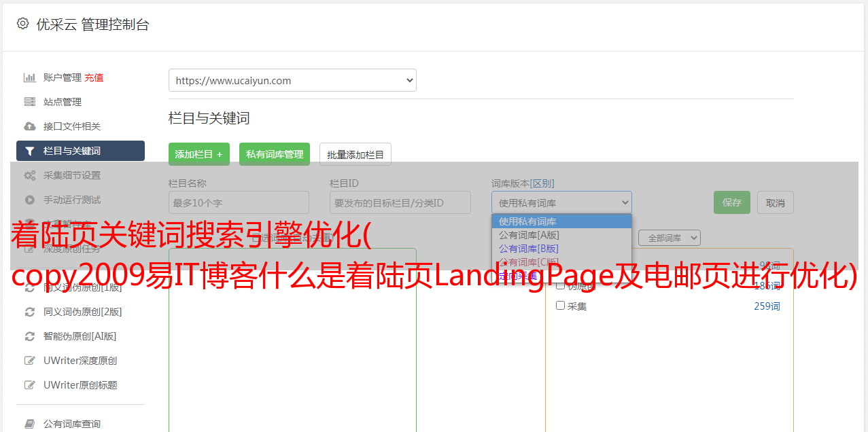The image size is (868, 432).
Task: Click the bar chart icon for 账户管理
Action: [29, 77]
